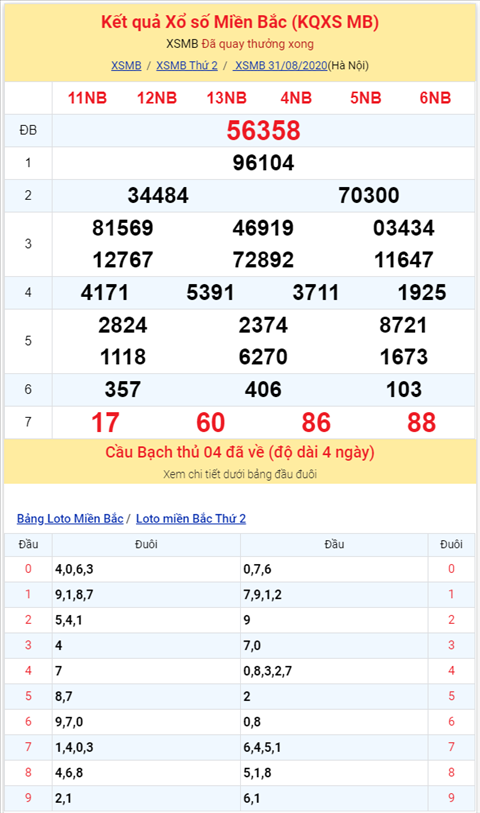Viewport: 480px width, 813px height.
Task: Open the XSMB 31/08/2020 link
Action: pos(280,66)
